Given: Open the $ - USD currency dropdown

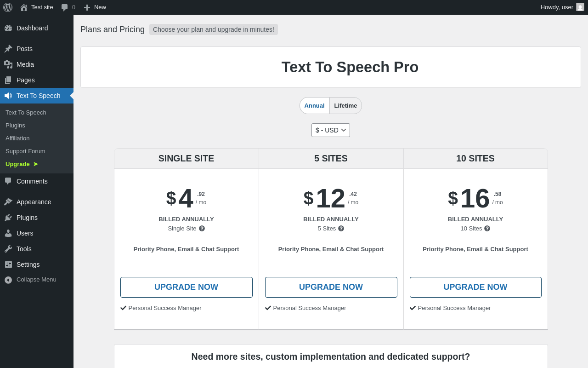Looking at the screenshot, I should coord(331,130).
